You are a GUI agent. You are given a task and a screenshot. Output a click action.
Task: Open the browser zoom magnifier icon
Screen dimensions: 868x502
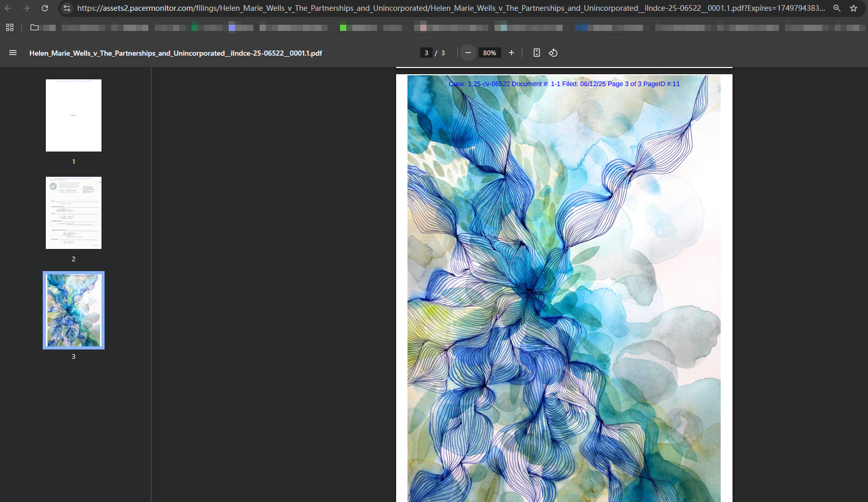tap(837, 8)
